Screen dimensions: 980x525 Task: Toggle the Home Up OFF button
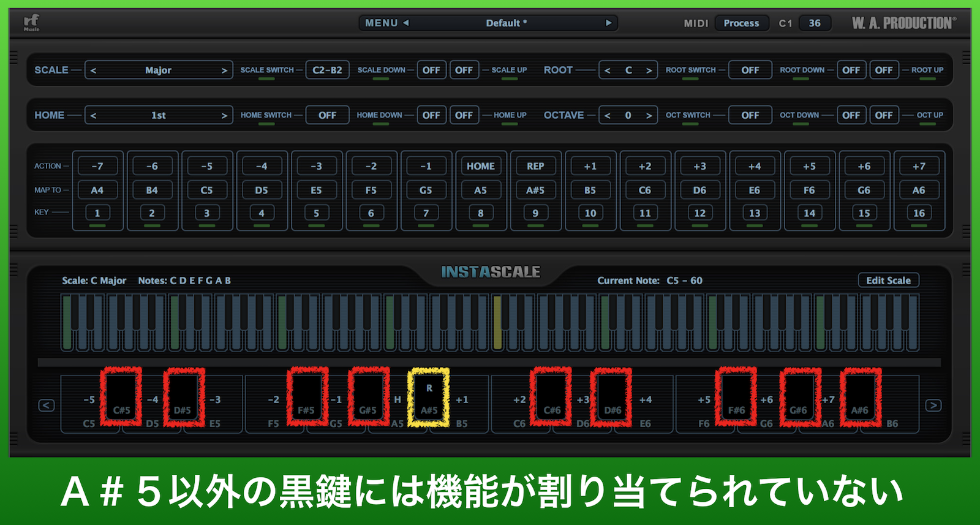464,115
